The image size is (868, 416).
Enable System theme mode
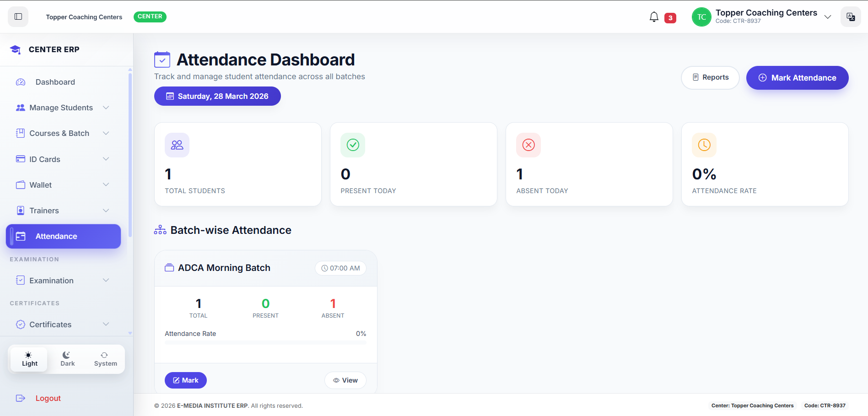[105, 358]
